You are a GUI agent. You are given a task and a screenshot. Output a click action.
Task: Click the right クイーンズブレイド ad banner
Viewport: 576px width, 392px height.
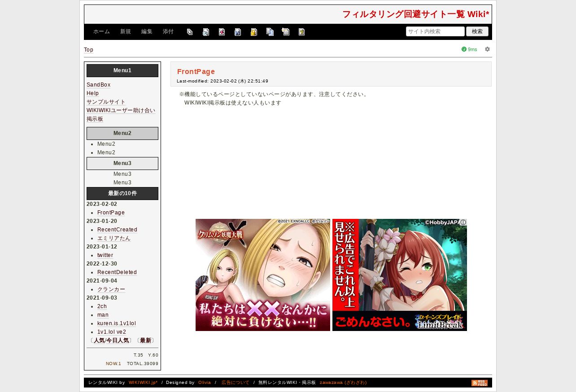tap(400, 275)
